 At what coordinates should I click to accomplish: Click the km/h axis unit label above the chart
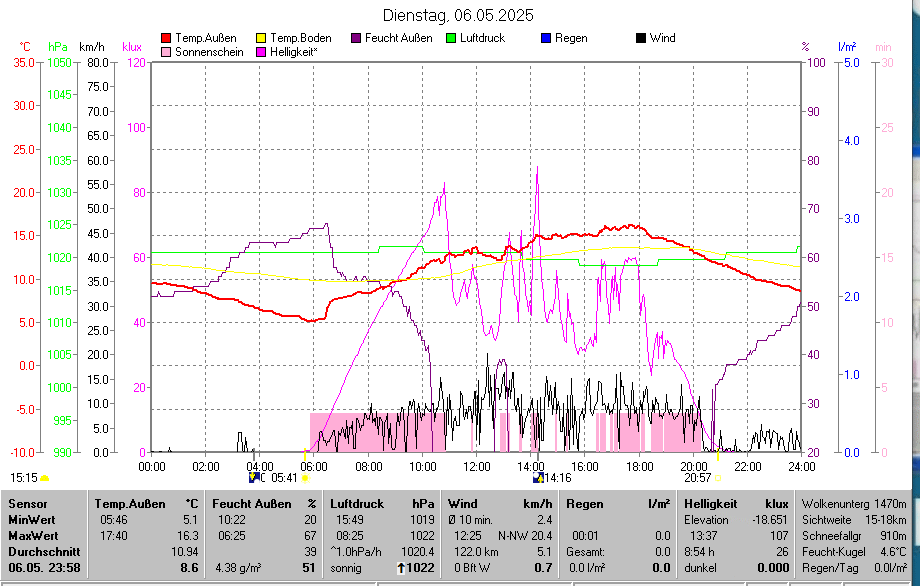click(x=92, y=47)
